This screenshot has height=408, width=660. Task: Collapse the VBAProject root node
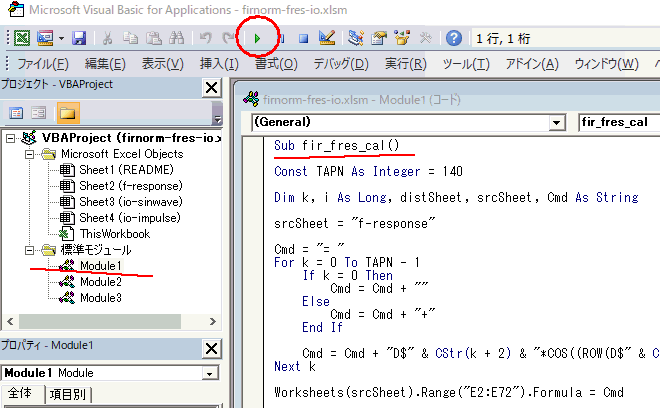point(11,138)
